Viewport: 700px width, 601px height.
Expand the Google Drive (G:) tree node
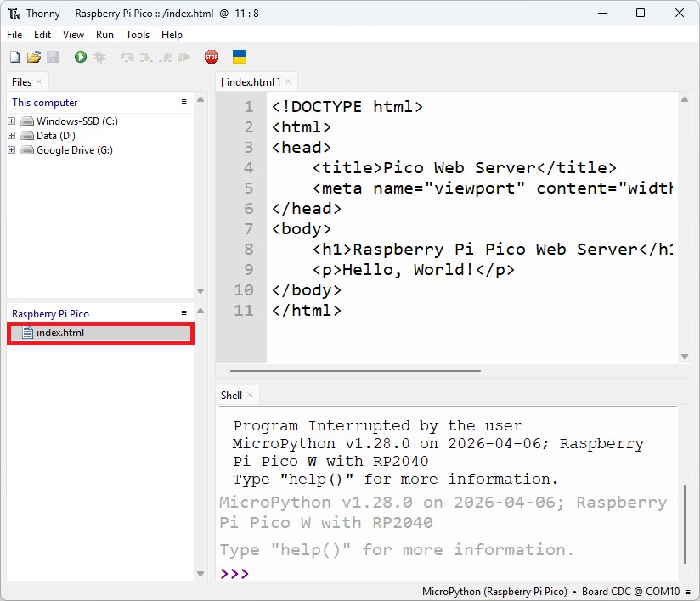(x=12, y=150)
